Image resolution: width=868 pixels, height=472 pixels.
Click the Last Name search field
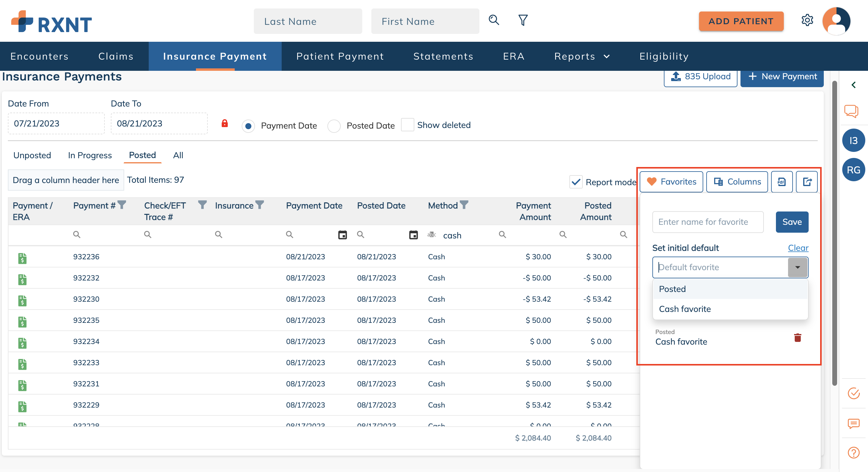tap(308, 21)
